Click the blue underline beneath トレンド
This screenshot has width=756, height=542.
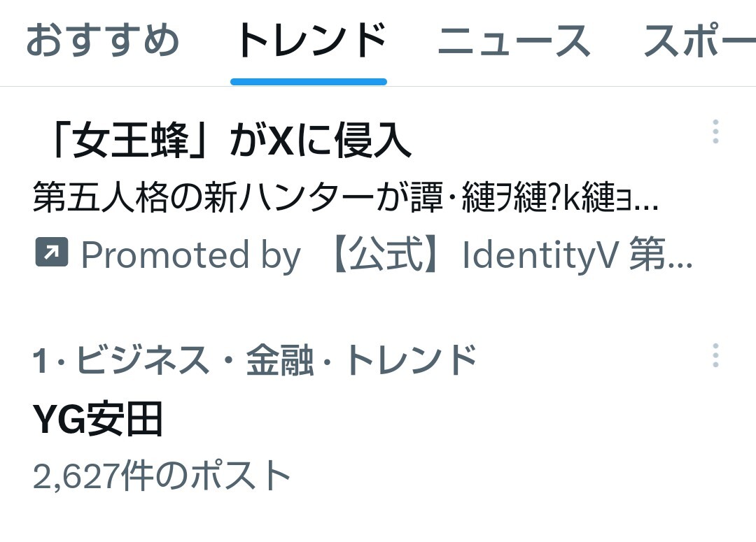tap(309, 82)
